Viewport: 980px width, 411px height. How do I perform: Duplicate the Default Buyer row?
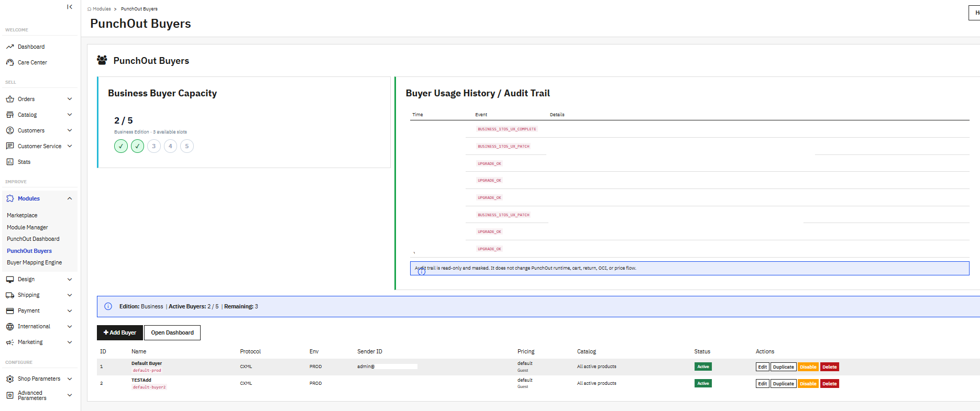click(784, 367)
